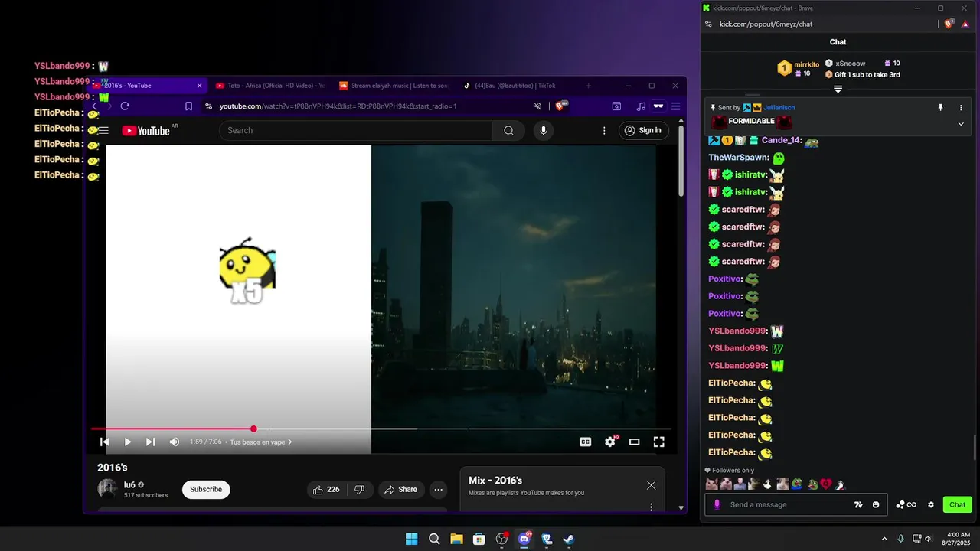The height and width of the screenshot is (551, 980).
Task: Toggle the muted autoplay indicator in address bar
Action: (x=538, y=106)
